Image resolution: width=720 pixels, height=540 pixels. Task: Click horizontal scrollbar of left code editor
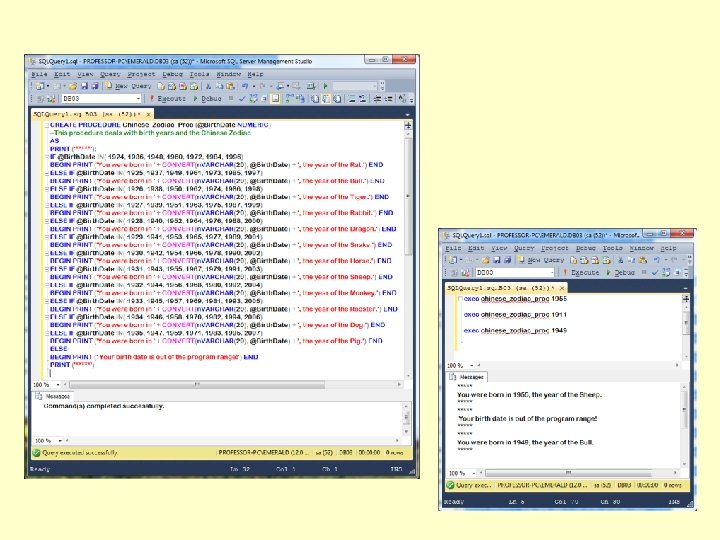click(x=197, y=384)
